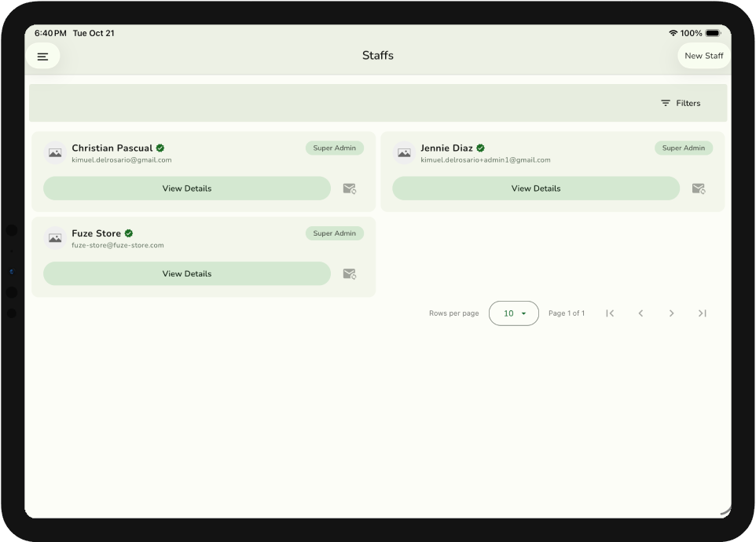The width and height of the screenshot is (756, 542).
Task: Click Jennie Diaz's avatar image icon
Action: (404, 153)
